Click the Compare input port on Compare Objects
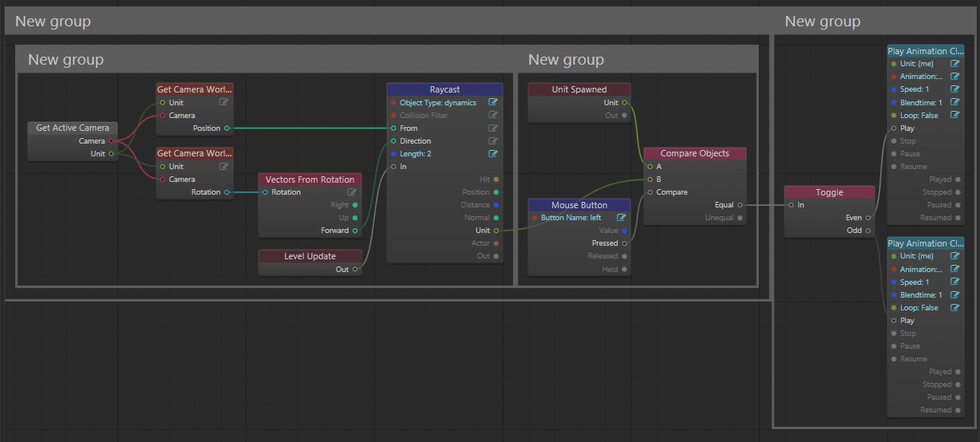Image resolution: width=980 pixels, height=442 pixels. (650, 191)
